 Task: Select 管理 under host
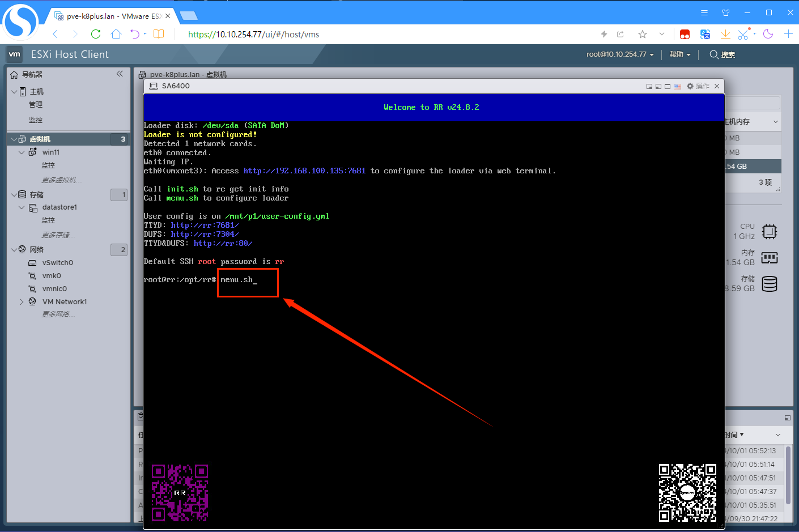[x=36, y=105]
